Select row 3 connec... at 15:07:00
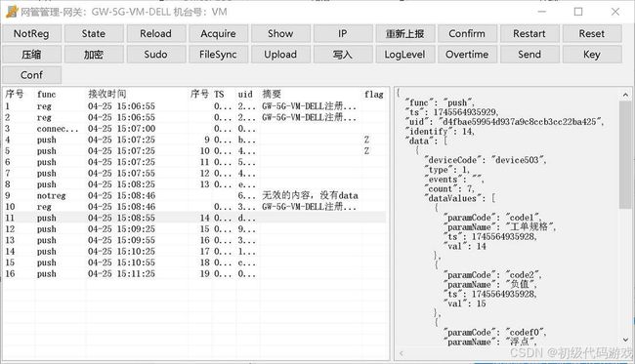The image size is (635, 364). tap(194, 129)
